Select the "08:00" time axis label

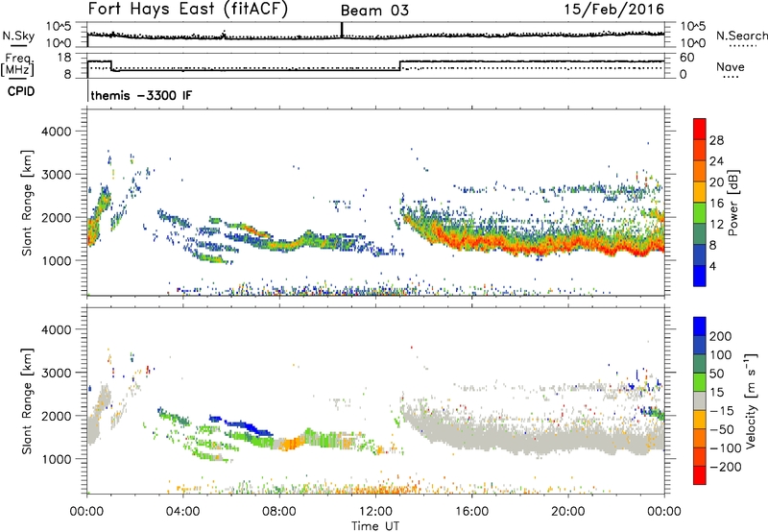279,512
